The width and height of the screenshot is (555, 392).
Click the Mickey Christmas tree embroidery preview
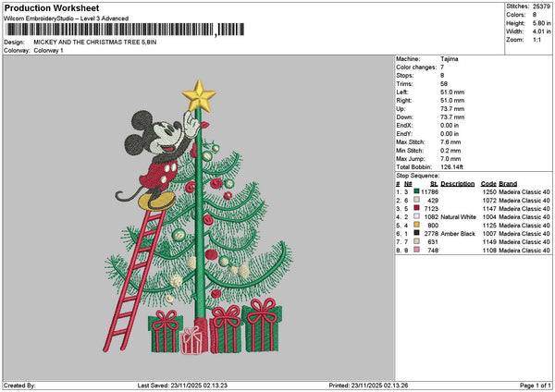pyautogui.click(x=199, y=217)
